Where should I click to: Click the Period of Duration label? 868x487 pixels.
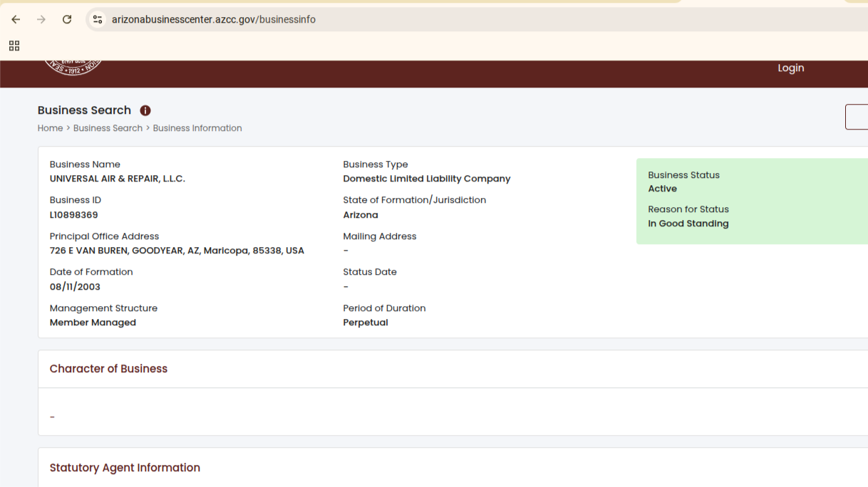(x=384, y=308)
